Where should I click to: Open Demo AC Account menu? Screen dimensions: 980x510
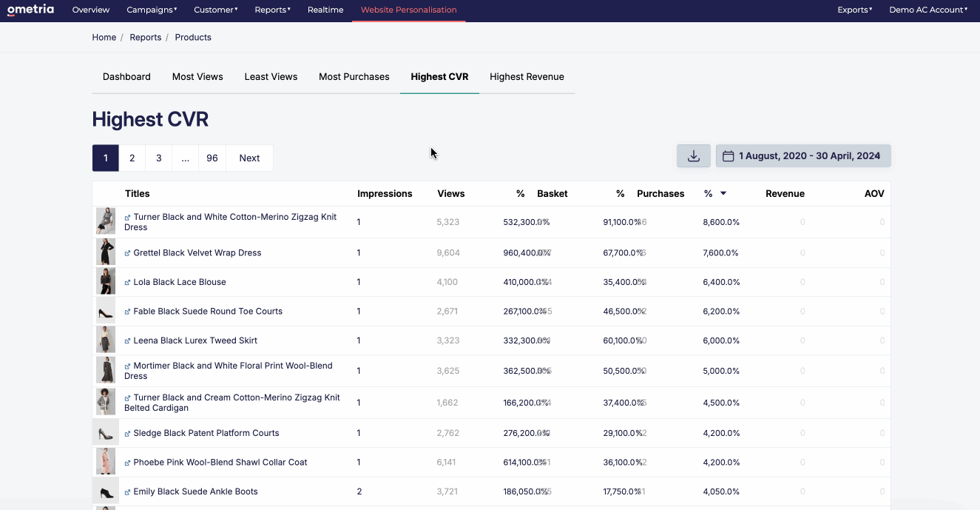tap(928, 10)
